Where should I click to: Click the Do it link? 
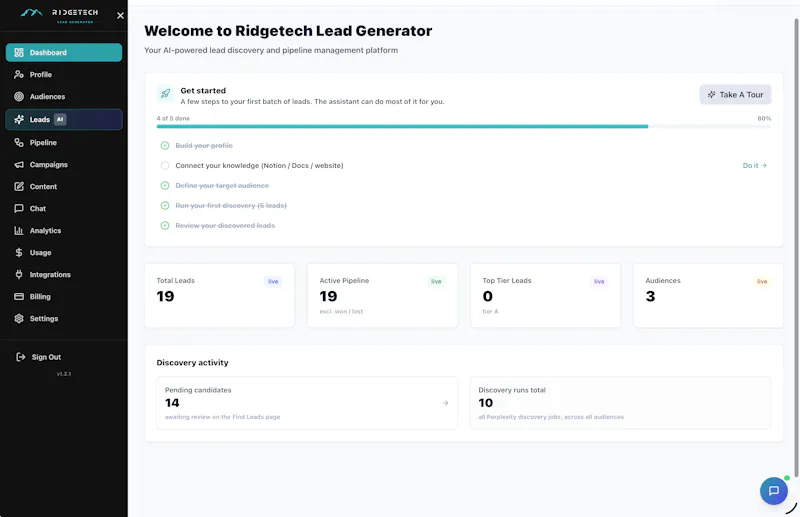click(x=754, y=165)
